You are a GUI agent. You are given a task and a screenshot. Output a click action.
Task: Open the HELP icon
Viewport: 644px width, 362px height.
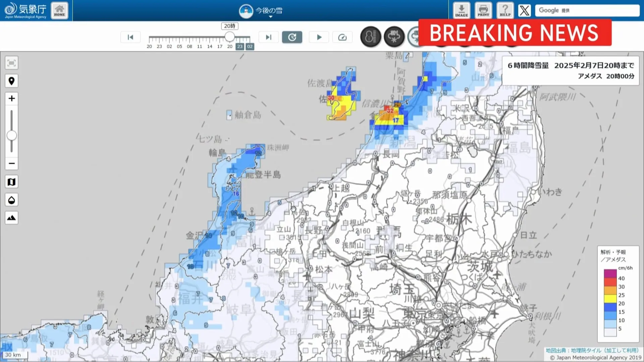pos(505,10)
